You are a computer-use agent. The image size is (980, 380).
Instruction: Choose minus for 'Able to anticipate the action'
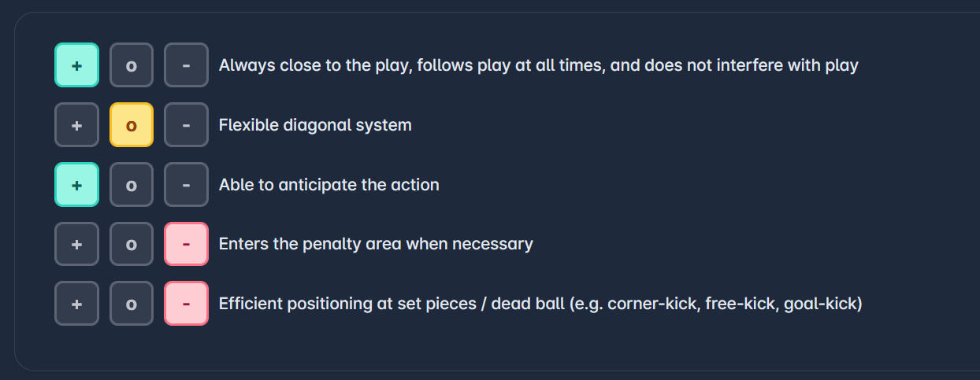pos(186,185)
